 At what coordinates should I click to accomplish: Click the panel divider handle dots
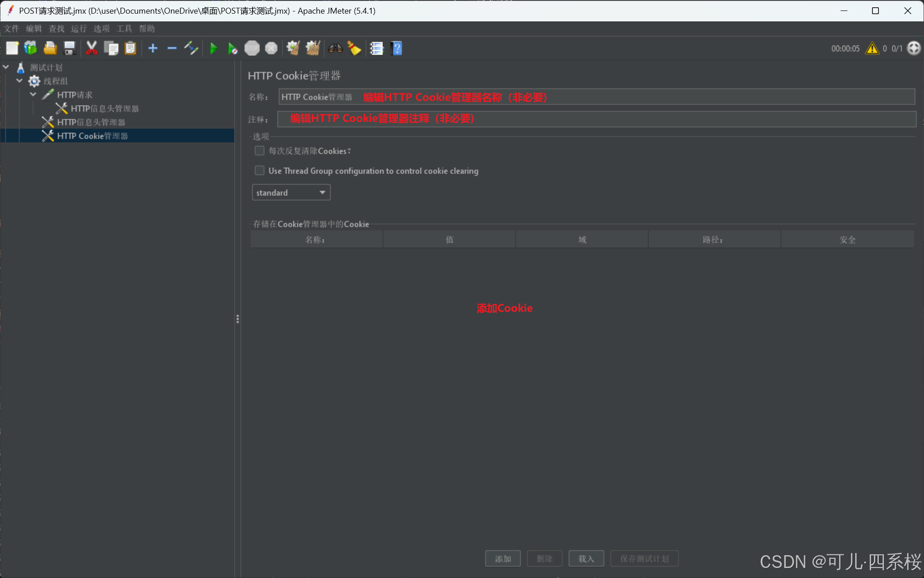237,319
